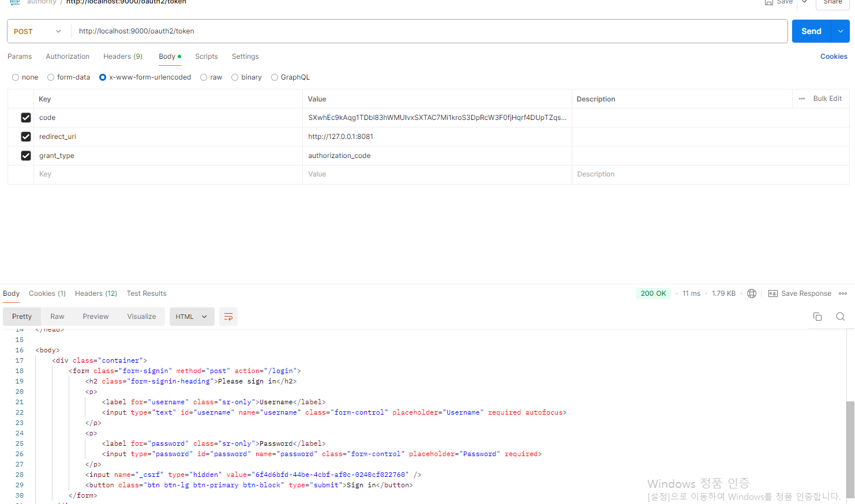Click the request URL field
855x504 pixels.
429,31
